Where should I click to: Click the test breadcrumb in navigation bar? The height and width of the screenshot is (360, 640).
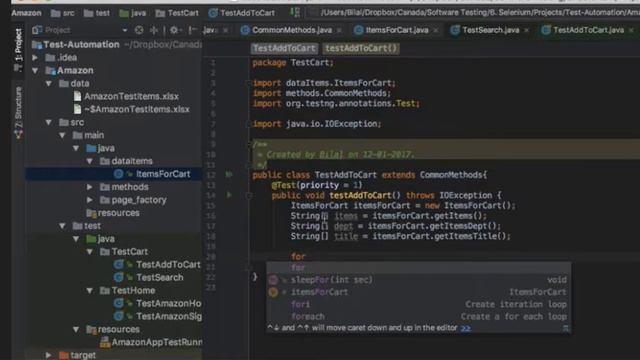pyautogui.click(x=97, y=13)
